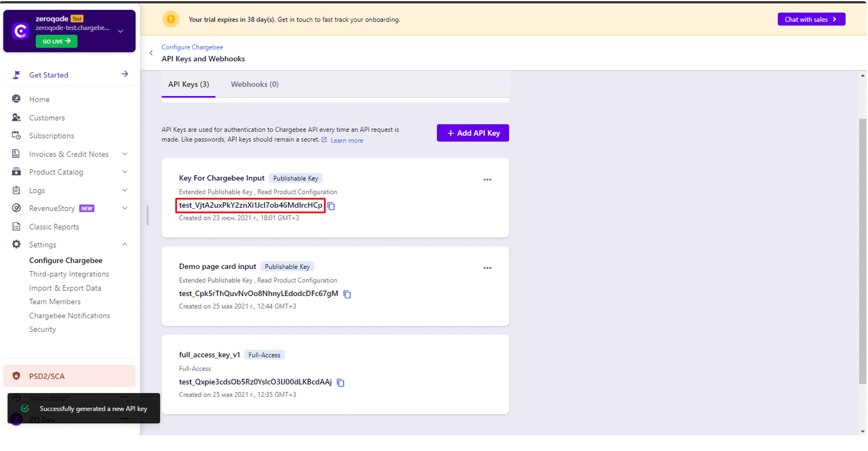
Task: Click the Full-Access badge
Action: pos(264,355)
